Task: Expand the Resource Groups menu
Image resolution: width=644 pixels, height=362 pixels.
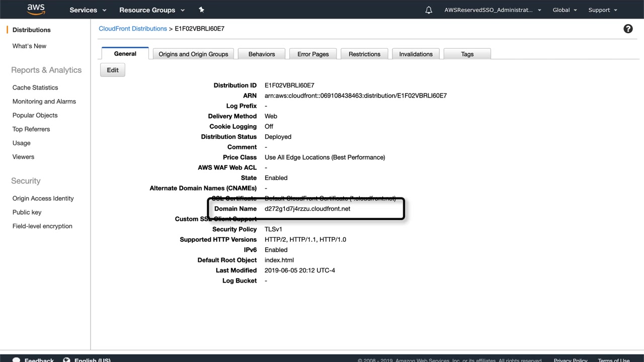Action: (152, 10)
